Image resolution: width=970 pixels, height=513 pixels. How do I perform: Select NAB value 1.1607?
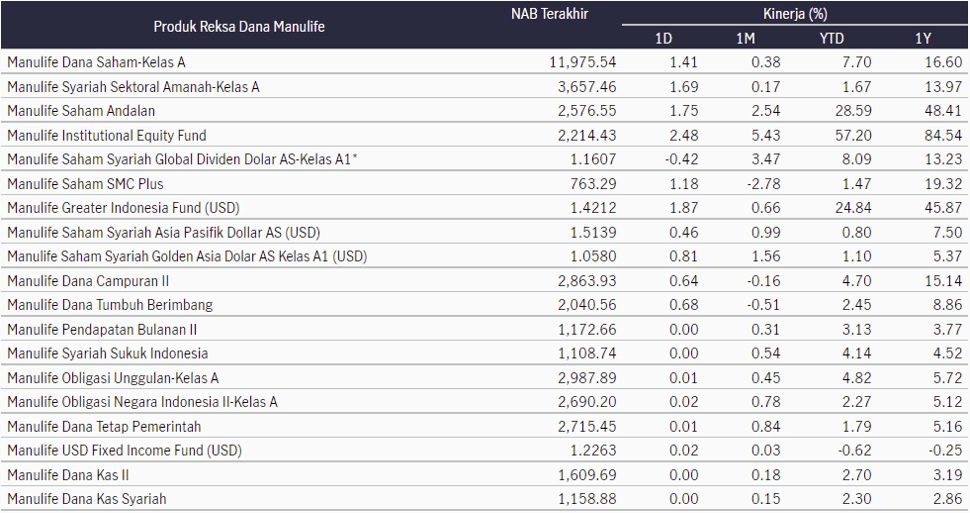(593, 159)
